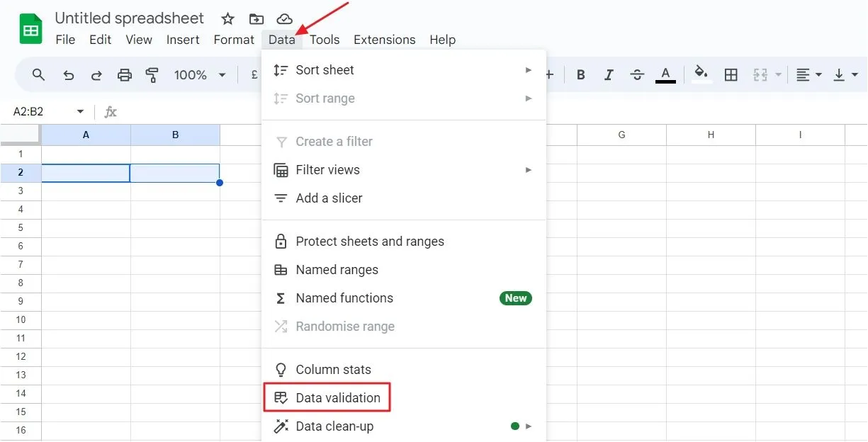This screenshot has width=868, height=442.
Task: Rename the Untitled spreadsheet title
Action: tap(130, 18)
